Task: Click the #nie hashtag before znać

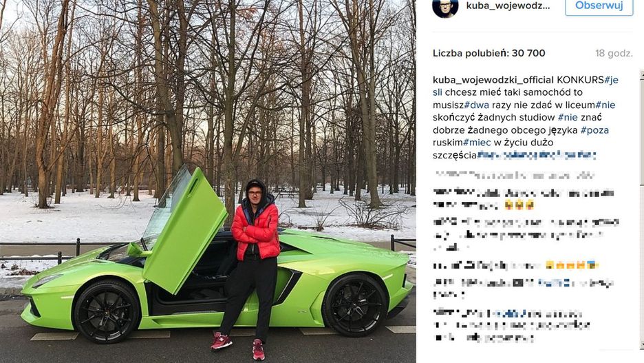Action: click(568, 118)
